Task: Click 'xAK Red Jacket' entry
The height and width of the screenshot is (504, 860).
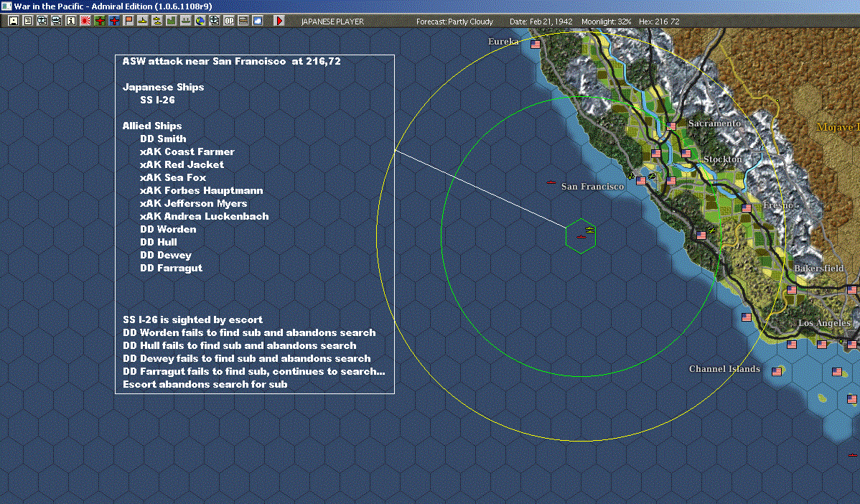Action: [x=182, y=164]
